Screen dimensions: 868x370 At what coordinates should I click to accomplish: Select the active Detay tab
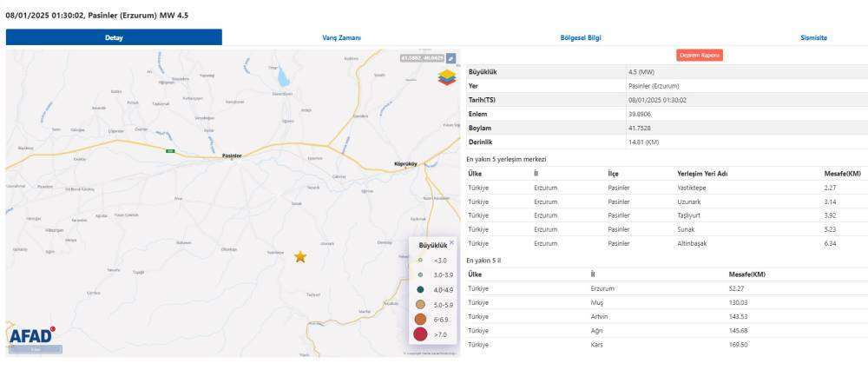114,38
